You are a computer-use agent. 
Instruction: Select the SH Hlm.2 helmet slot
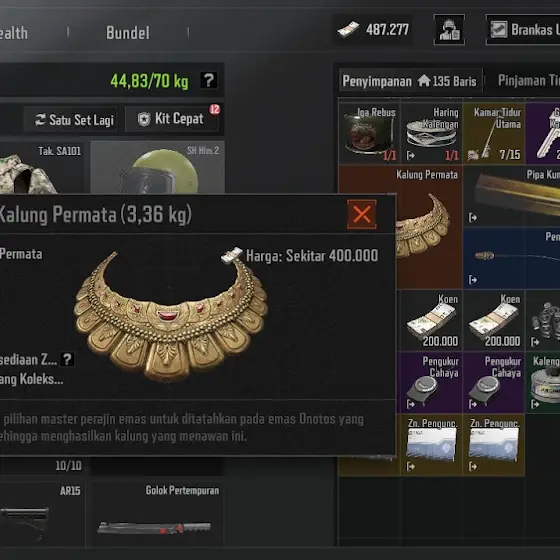158,167
